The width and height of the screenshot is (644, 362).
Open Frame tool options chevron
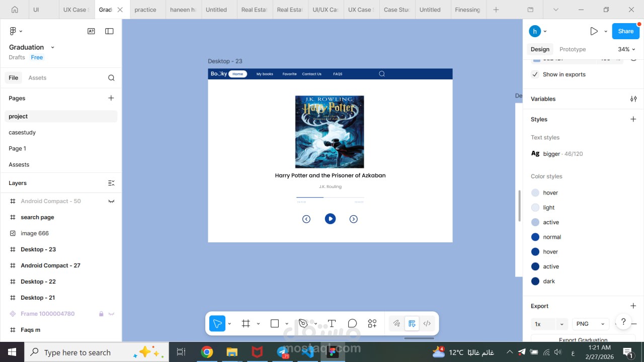[258, 324]
